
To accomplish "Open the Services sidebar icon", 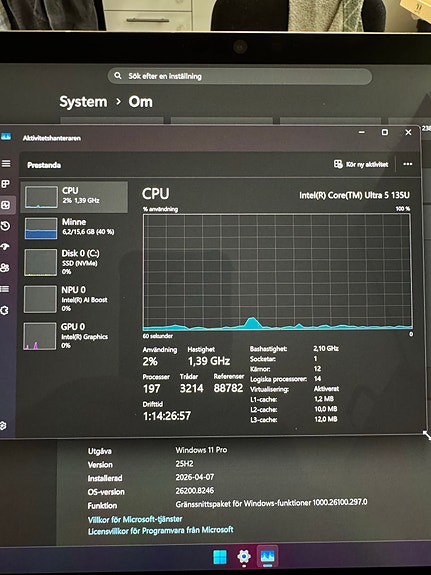I will point(4,311).
